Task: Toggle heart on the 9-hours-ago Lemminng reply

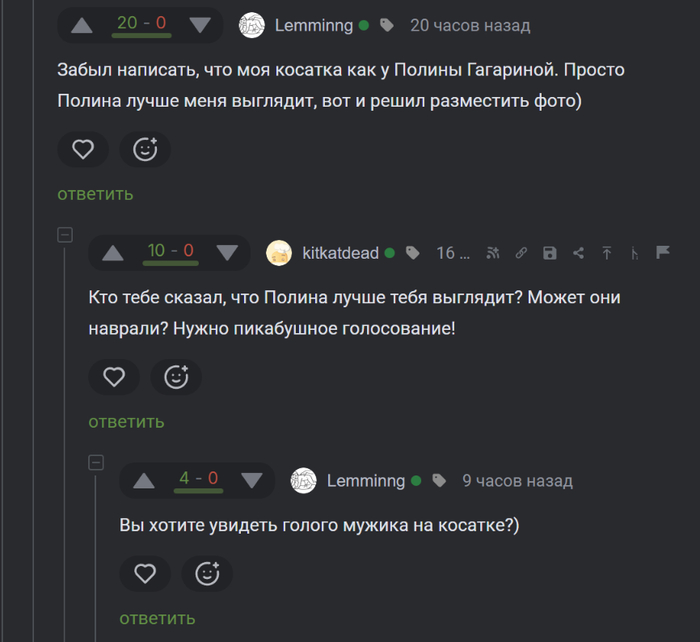Action: (x=145, y=573)
